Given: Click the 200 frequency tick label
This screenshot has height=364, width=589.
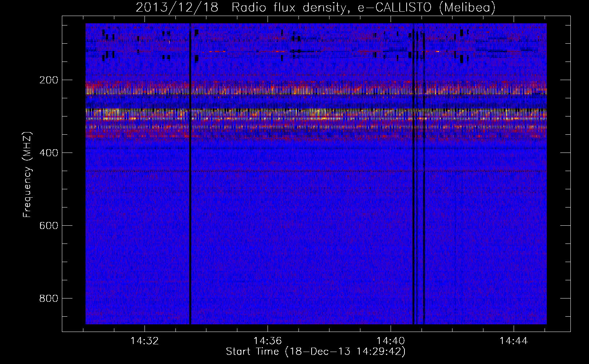Looking at the screenshot, I should click(x=48, y=80).
